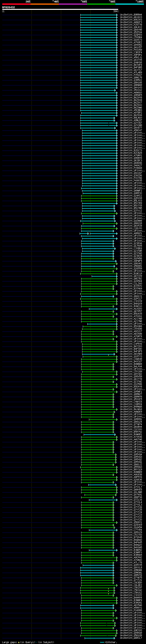This screenshot has width=146, height=644.
Task: Select label UniRef100_C3YBE6
Action: click(131, 249)
